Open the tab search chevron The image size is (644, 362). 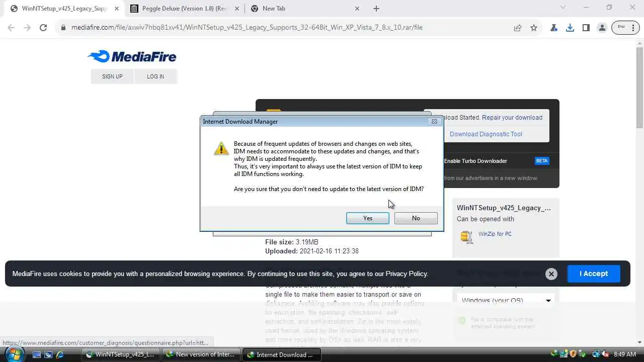pos(563,8)
